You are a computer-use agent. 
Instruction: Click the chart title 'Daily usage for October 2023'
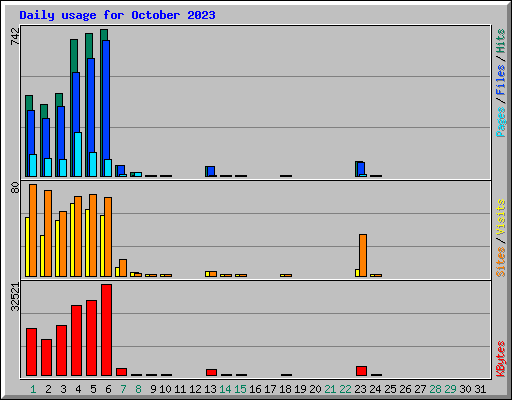[117, 15]
